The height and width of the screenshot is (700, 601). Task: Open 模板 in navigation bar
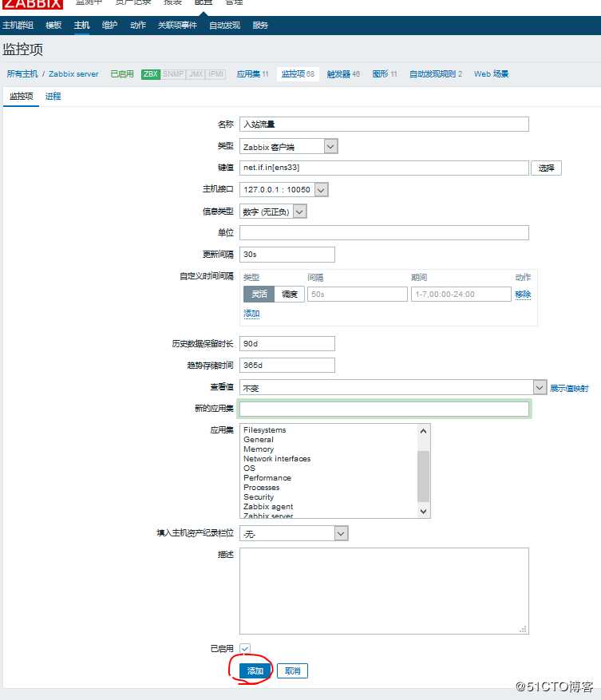(53, 26)
